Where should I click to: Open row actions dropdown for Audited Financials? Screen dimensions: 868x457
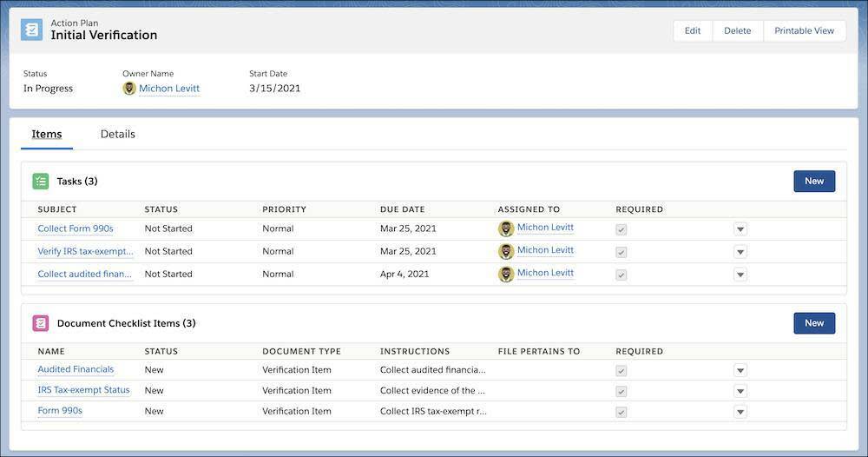coord(740,370)
